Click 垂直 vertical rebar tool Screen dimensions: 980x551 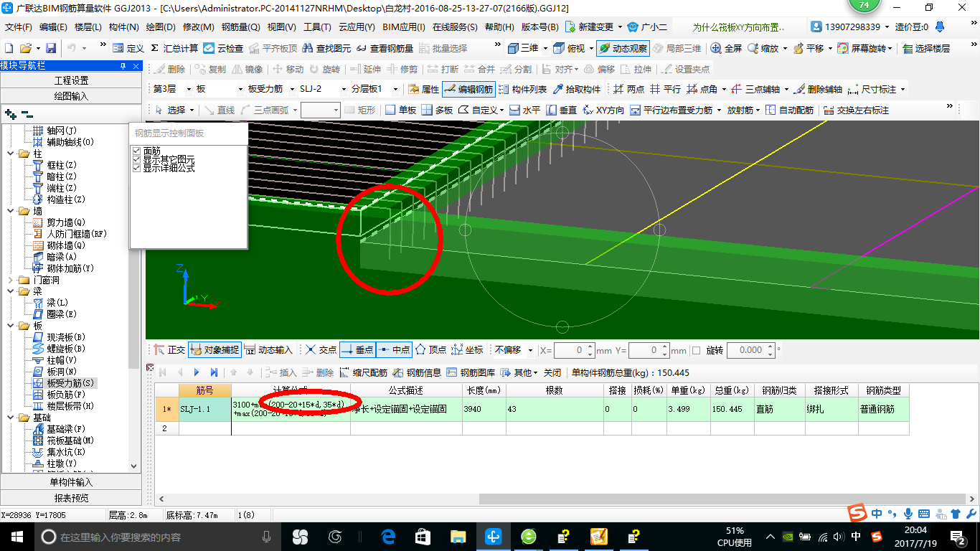561,110
